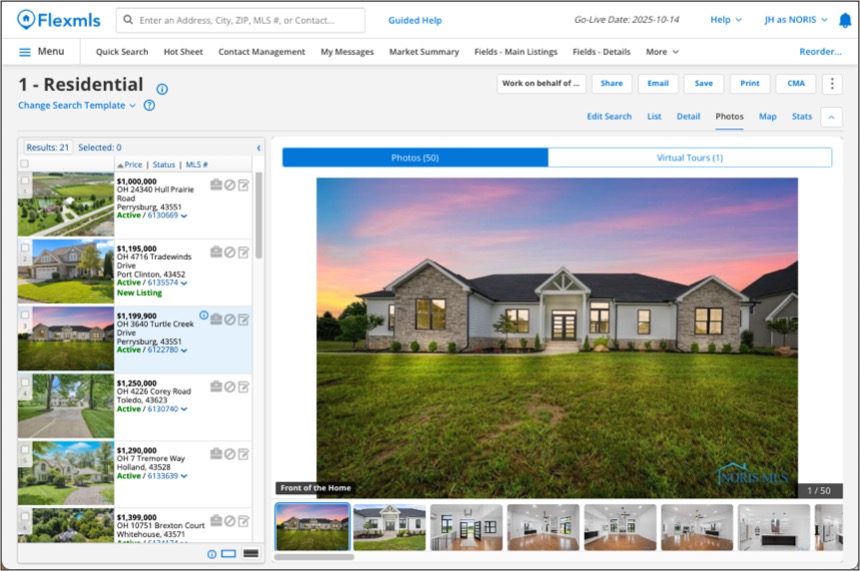
Task: Open the hamburger Menu icon
Action: coord(25,52)
